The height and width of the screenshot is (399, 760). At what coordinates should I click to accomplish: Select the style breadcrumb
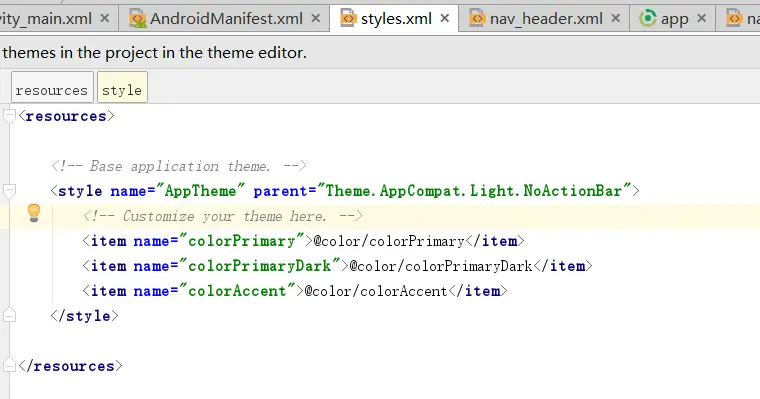(122, 88)
